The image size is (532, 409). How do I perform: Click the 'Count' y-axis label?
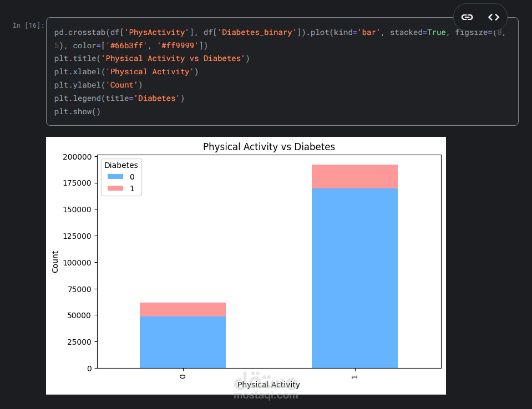(x=55, y=262)
